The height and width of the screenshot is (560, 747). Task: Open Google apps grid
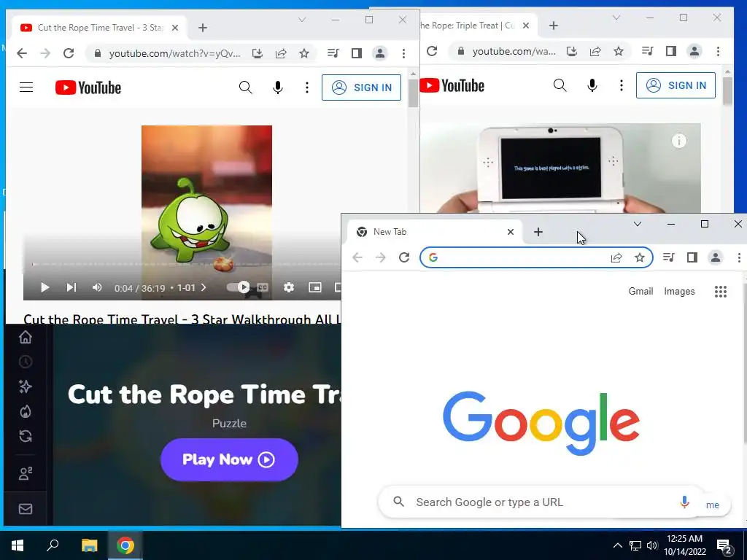click(720, 292)
